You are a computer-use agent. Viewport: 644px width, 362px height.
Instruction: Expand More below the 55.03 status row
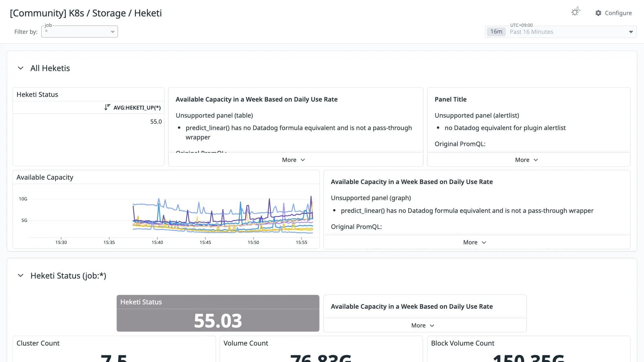tap(423, 325)
